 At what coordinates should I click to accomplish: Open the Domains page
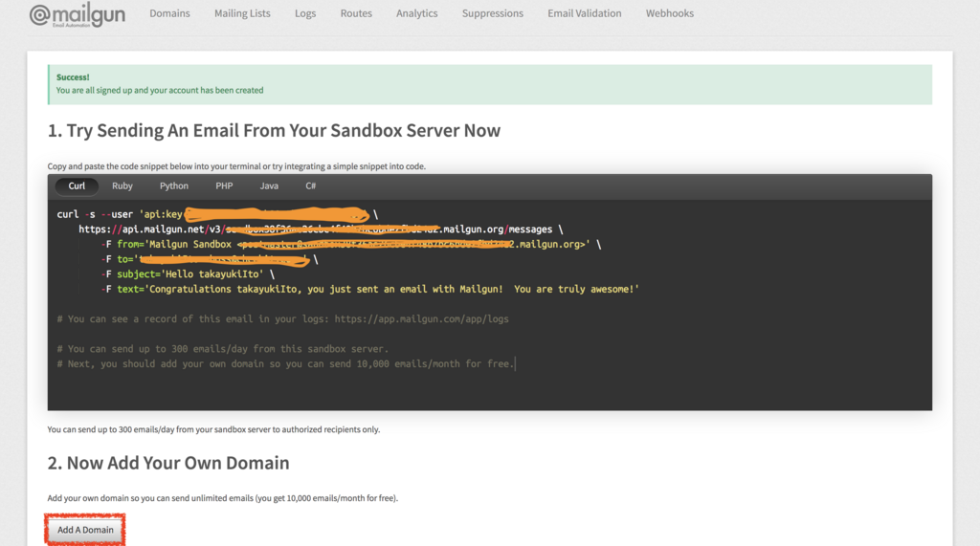169,13
